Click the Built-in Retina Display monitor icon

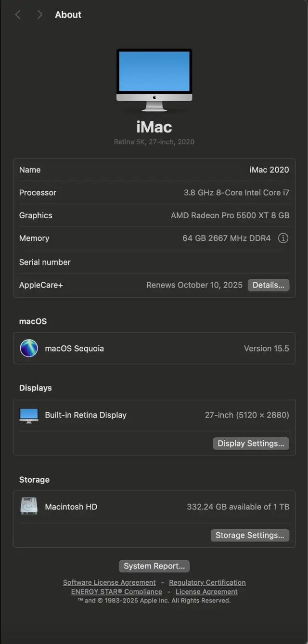(29, 415)
